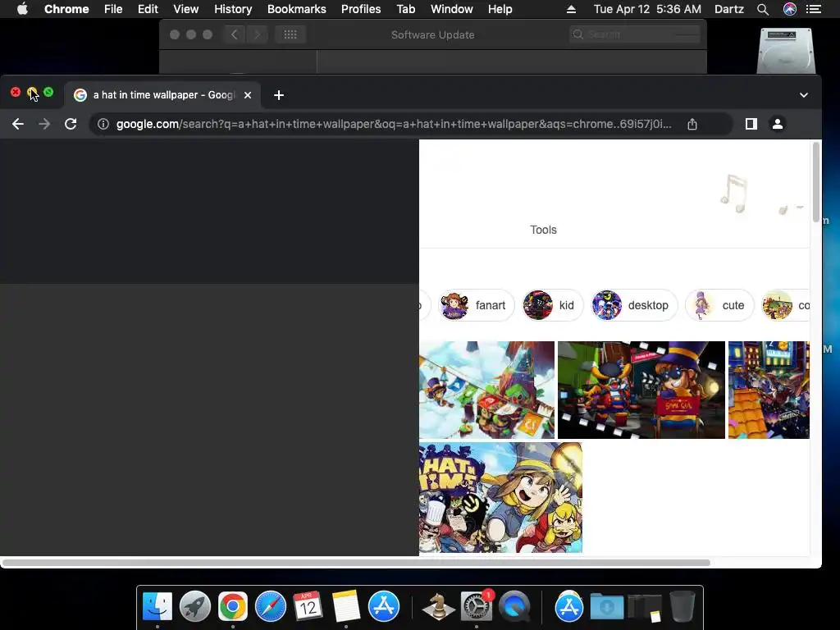The height and width of the screenshot is (630, 840).
Task: Open the Tab menu
Action: [x=405, y=9]
